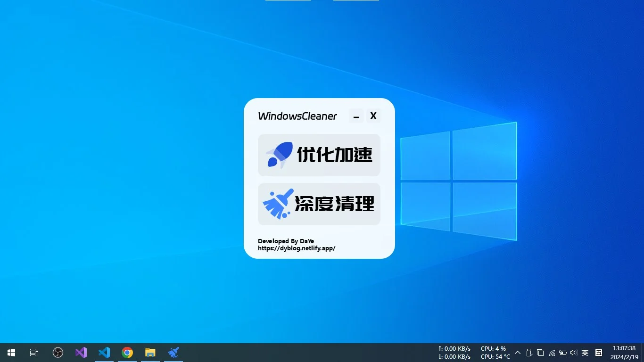Click the safely remove USB tray icon
644x362 pixels.
tap(529, 353)
